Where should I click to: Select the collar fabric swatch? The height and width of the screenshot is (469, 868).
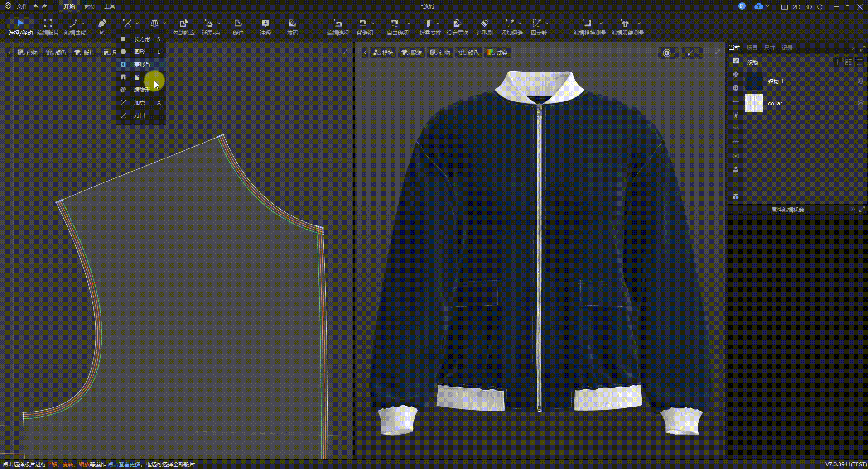pyautogui.click(x=754, y=103)
